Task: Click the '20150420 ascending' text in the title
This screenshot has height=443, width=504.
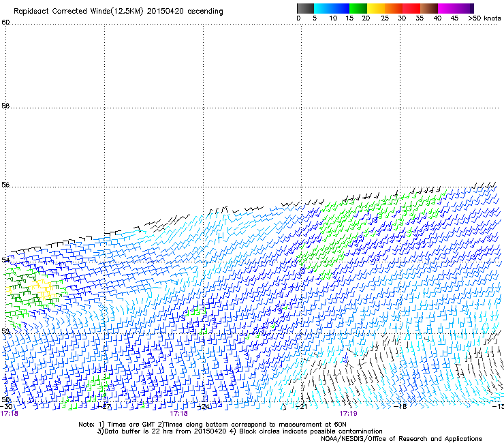Action: (x=185, y=12)
